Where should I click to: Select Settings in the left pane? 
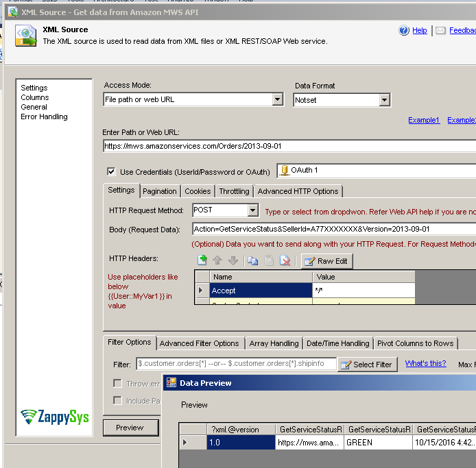point(34,88)
